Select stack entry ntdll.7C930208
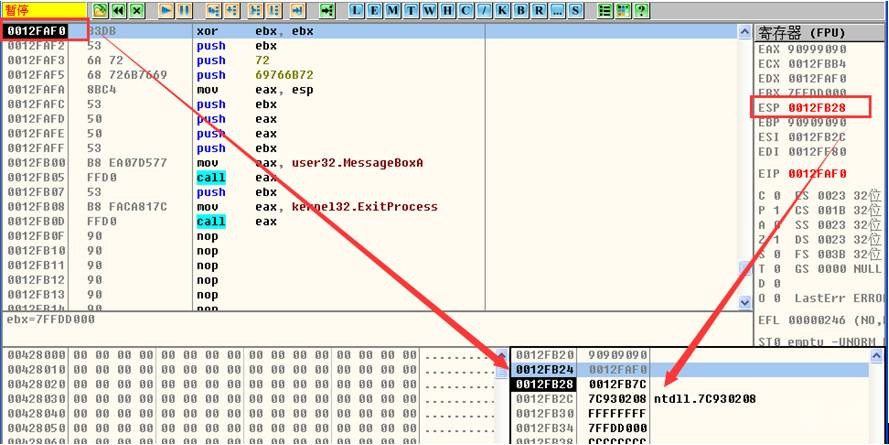 coord(705,399)
